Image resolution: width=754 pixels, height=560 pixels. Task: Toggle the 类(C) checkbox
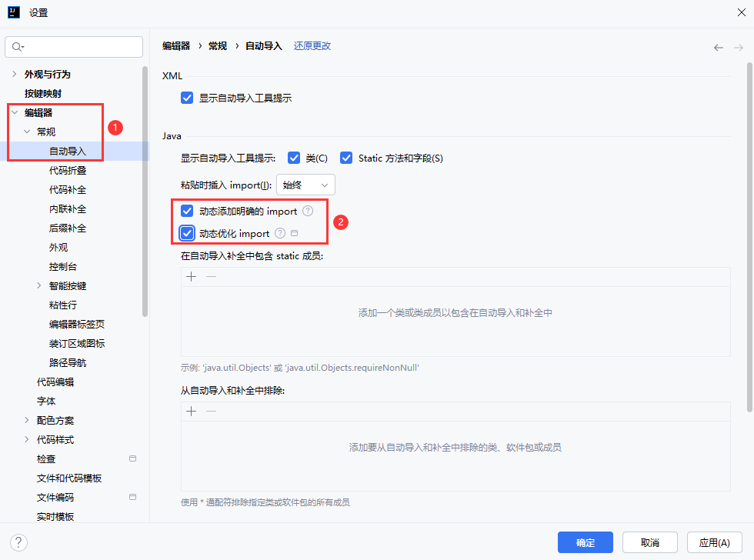coord(294,158)
